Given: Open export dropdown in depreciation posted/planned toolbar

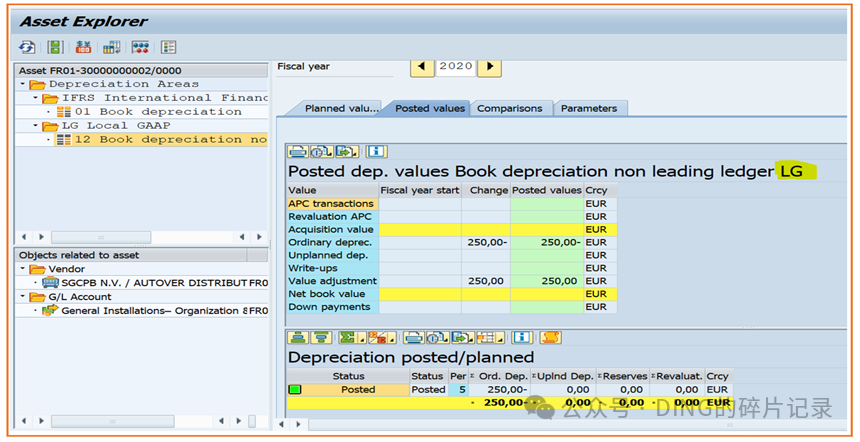Looking at the screenshot, I should (x=463, y=337).
